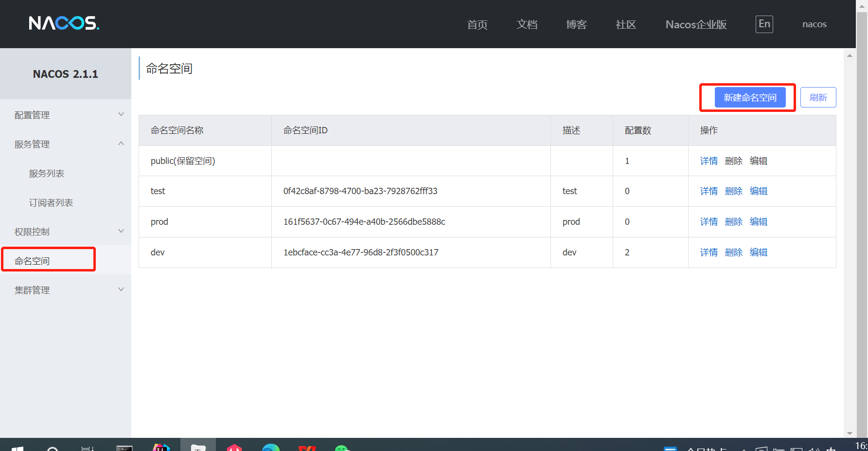Collapse the 服务管理 sidebar menu
Image resolution: width=868 pixels, height=451 pixels.
pyautogui.click(x=66, y=144)
